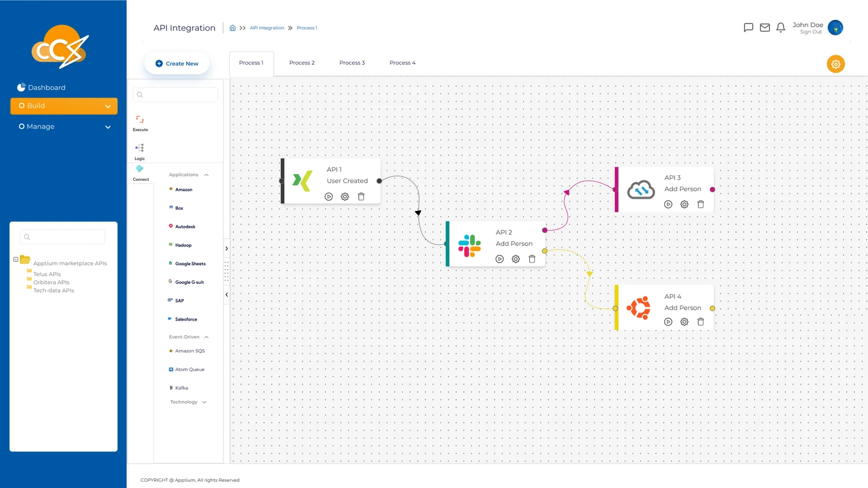
Task: Open settings gear on API 4 node
Action: 684,322
